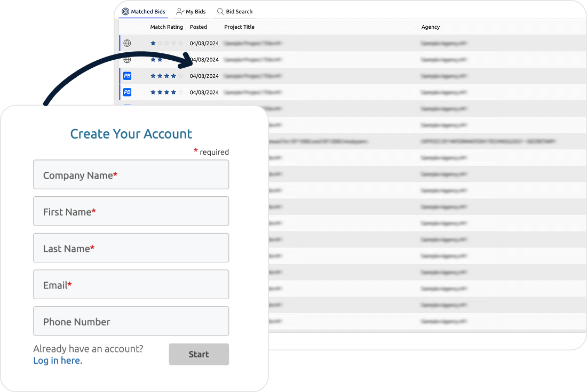
Task: Click the 04/08/2024 date in the one-star row
Action: pos(204,43)
